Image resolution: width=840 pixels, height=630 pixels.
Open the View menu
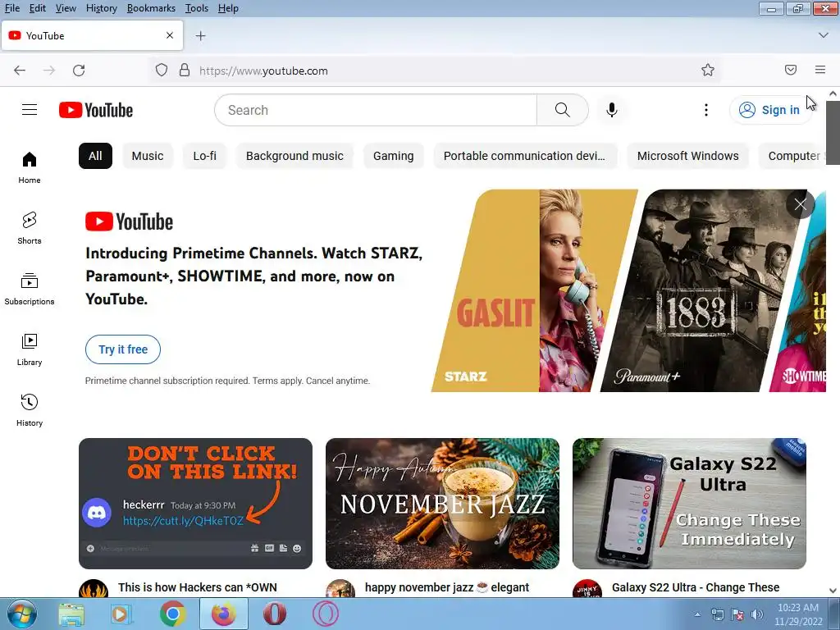pyautogui.click(x=66, y=8)
